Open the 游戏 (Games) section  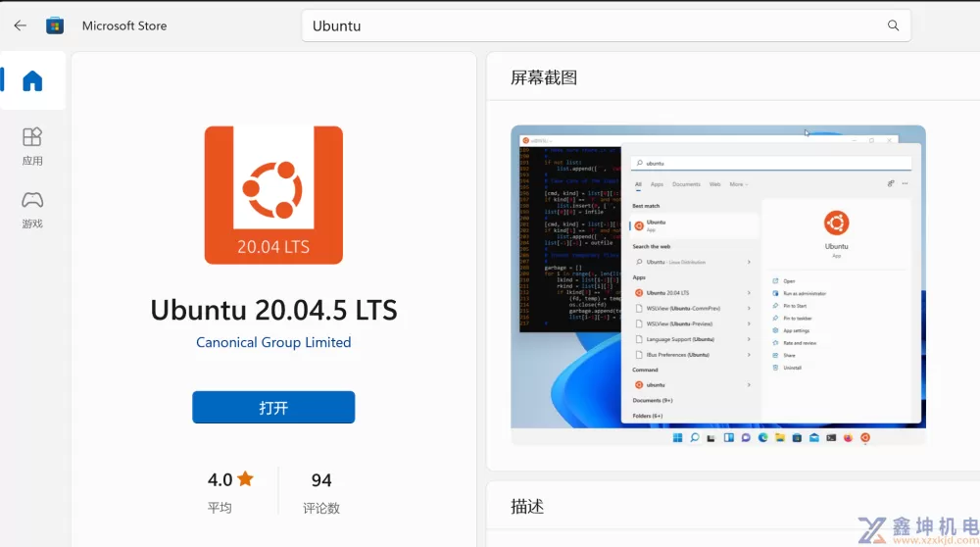pos(32,210)
